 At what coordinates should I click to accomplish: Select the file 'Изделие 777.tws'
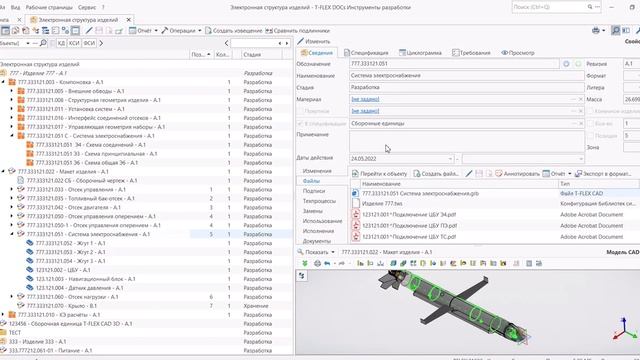pos(382,203)
